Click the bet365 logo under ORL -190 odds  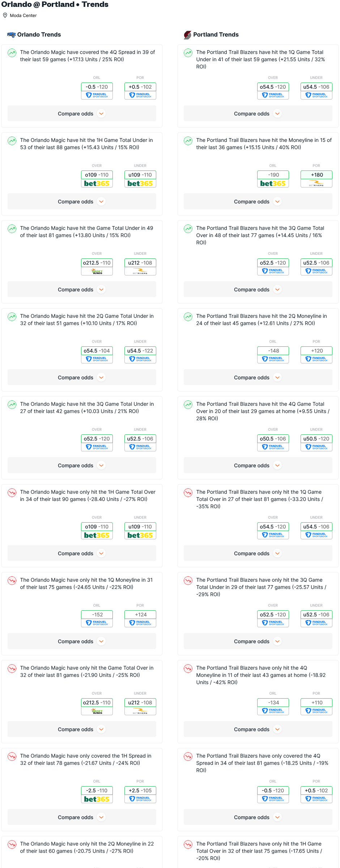(x=273, y=184)
